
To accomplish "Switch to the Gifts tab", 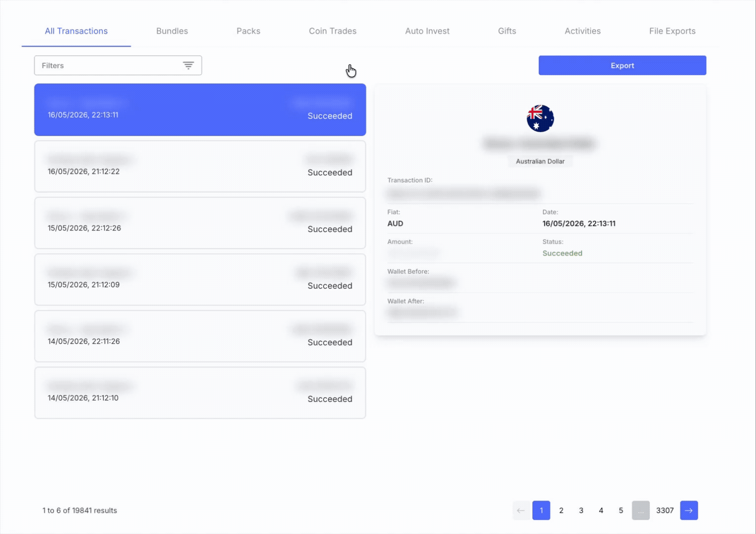I will [x=507, y=31].
